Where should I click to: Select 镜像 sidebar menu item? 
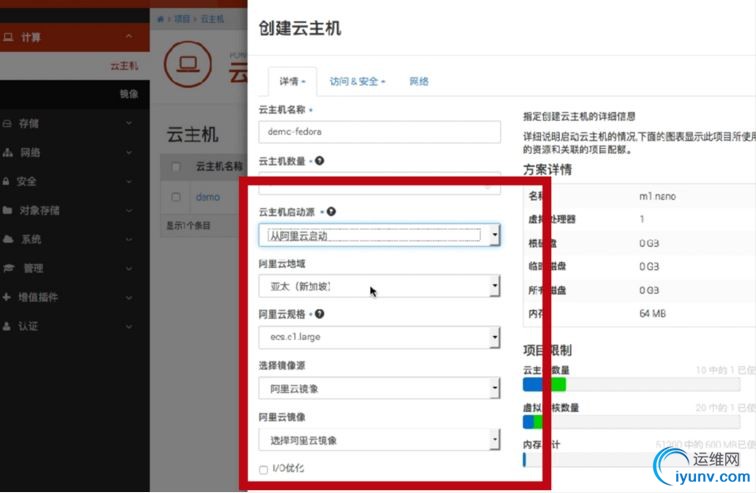click(75, 94)
